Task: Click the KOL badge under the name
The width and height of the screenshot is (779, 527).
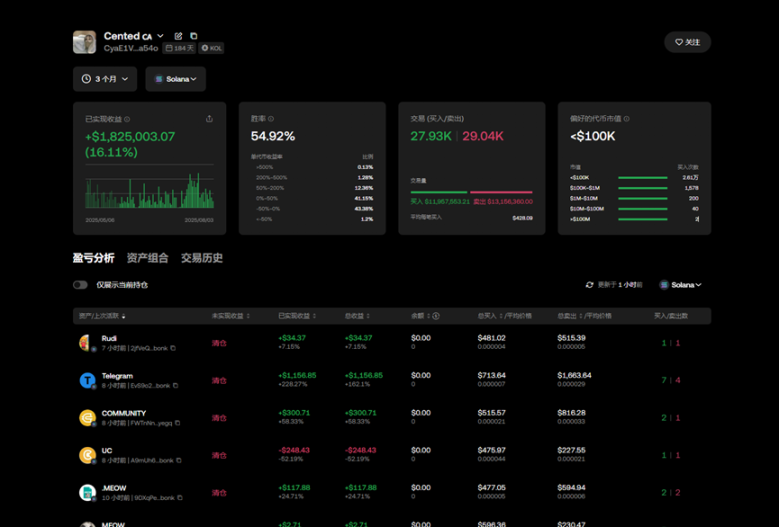Action: (x=211, y=48)
